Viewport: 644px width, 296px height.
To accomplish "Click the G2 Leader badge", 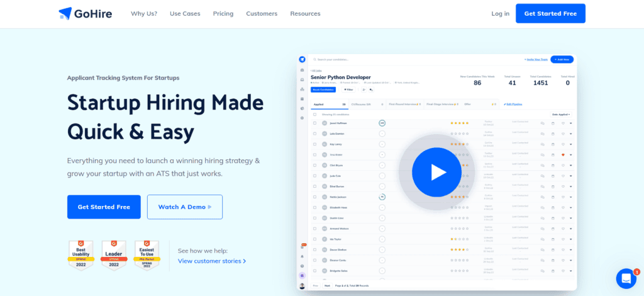I will (114, 254).
